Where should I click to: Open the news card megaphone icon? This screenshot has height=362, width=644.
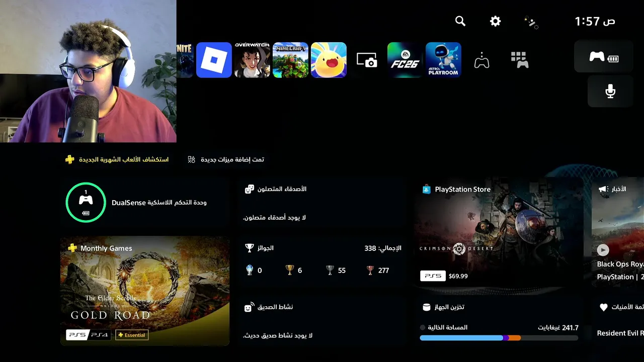tap(603, 189)
